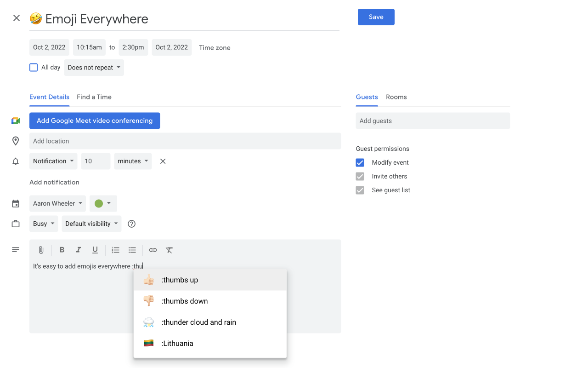588x368 pixels.
Task: Enable the All day option
Action: pyautogui.click(x=34, y=67)
